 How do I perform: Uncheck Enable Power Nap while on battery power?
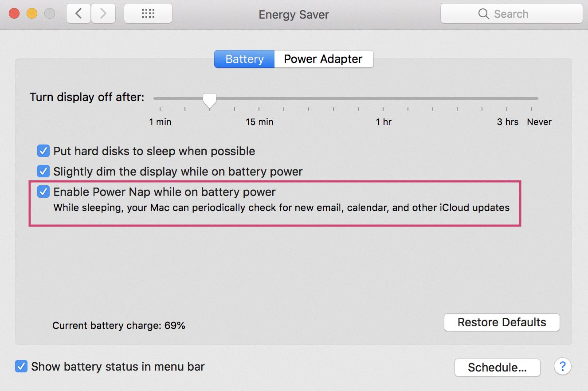tap(43, 192)
